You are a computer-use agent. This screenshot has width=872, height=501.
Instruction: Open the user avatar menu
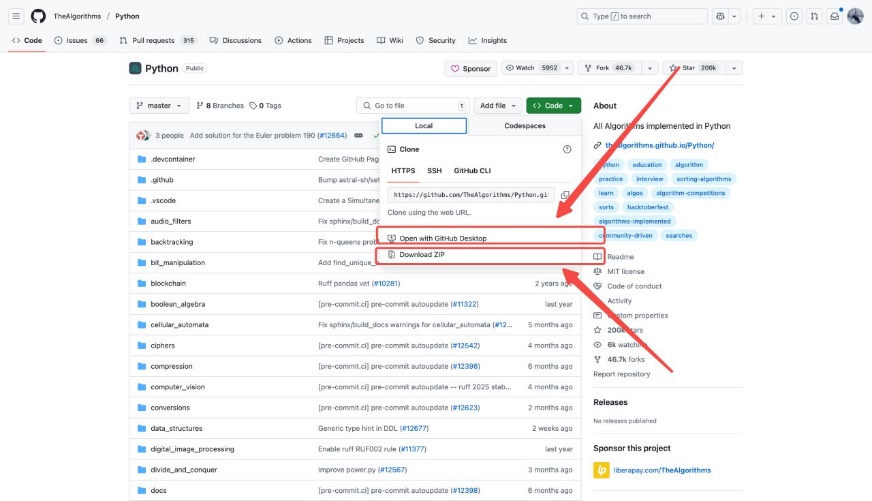855,16
